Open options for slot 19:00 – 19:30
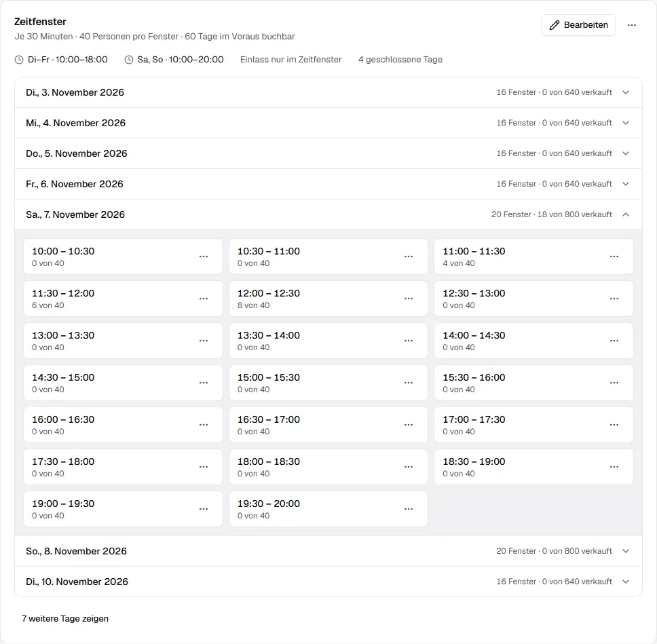Image resolution: width=657 pixels, height=644 pixels. [204, 509]
